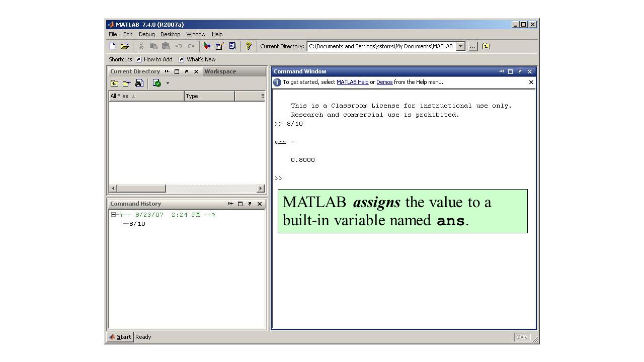Click the How to Add shortcut

(154, 59)
